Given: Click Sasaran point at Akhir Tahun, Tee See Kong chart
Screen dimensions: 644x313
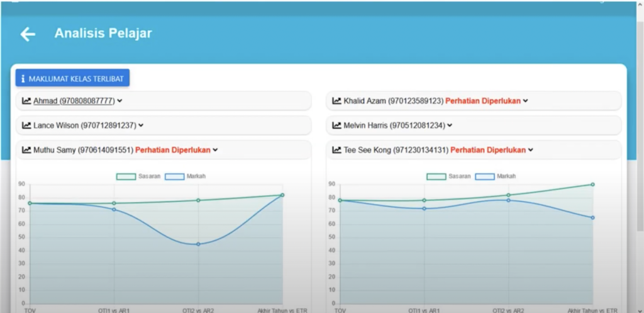Looking at the screenshot, I should tap(592, 185).
